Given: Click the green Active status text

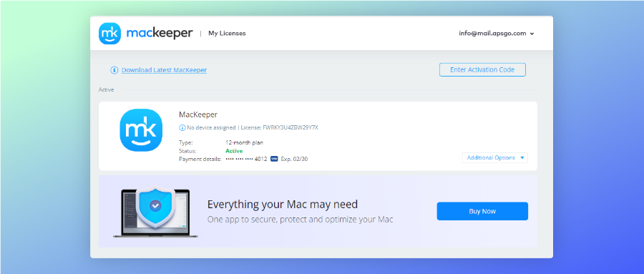Looking at the screenshot, I should click(x=234, y=151).
